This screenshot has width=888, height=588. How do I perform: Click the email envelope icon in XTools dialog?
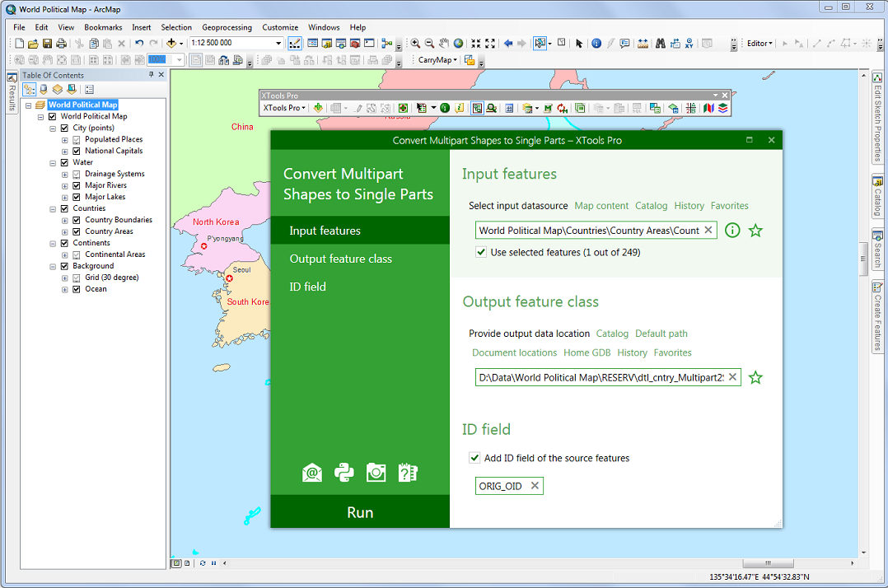(312, 473)
